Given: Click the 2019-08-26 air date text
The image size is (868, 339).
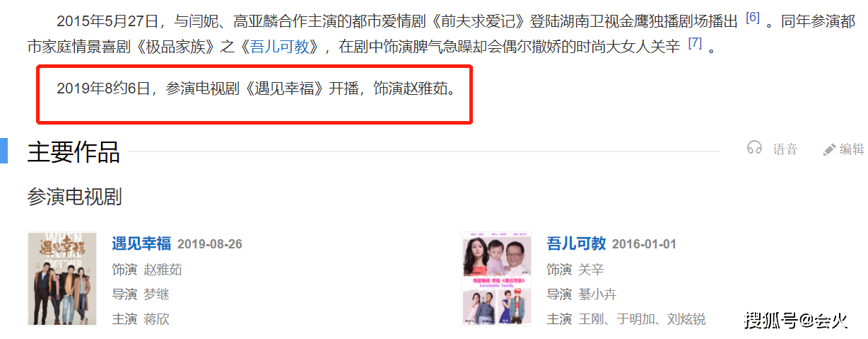Looking at the screenshot, I should click(210, 244).
